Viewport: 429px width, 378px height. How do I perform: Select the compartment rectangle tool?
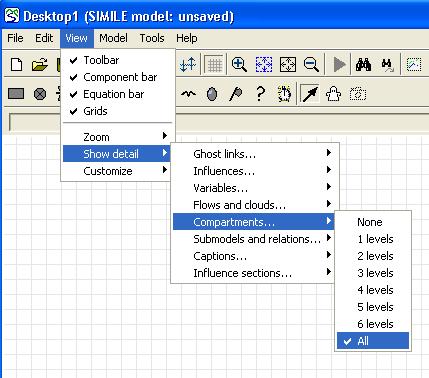coord(16,94)
